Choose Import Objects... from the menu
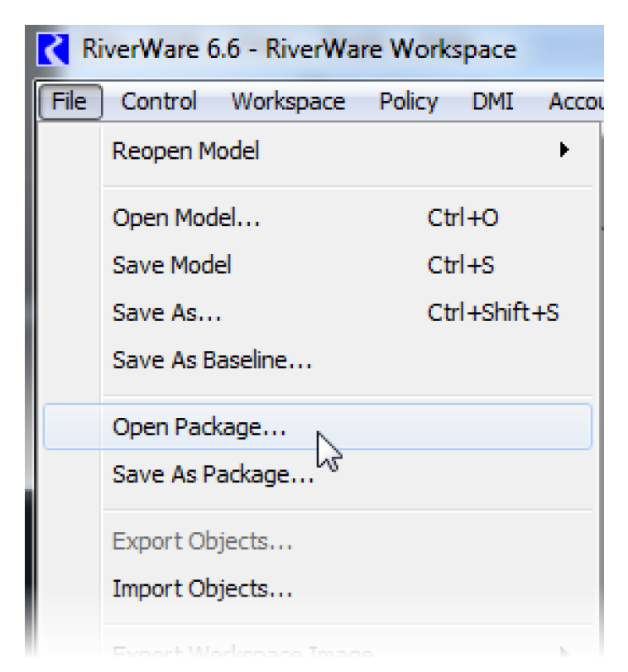Screen dimensions: 628x672 click(202, 589)
